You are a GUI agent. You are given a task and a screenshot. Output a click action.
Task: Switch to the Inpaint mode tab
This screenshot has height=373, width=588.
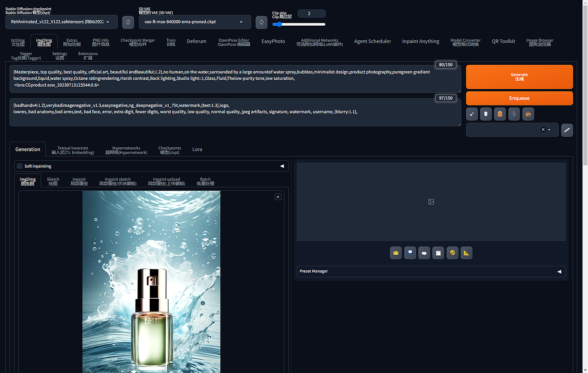coord(79,181)
